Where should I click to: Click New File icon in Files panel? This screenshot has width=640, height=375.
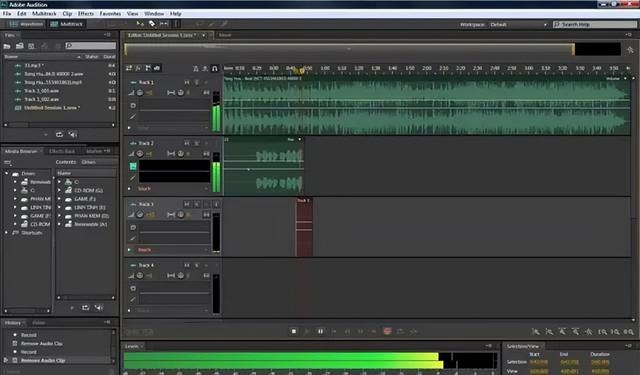pos(31,46)
